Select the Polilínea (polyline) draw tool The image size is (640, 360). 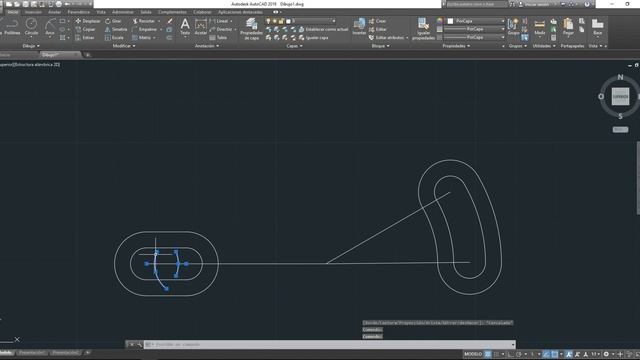pos(11,27)
